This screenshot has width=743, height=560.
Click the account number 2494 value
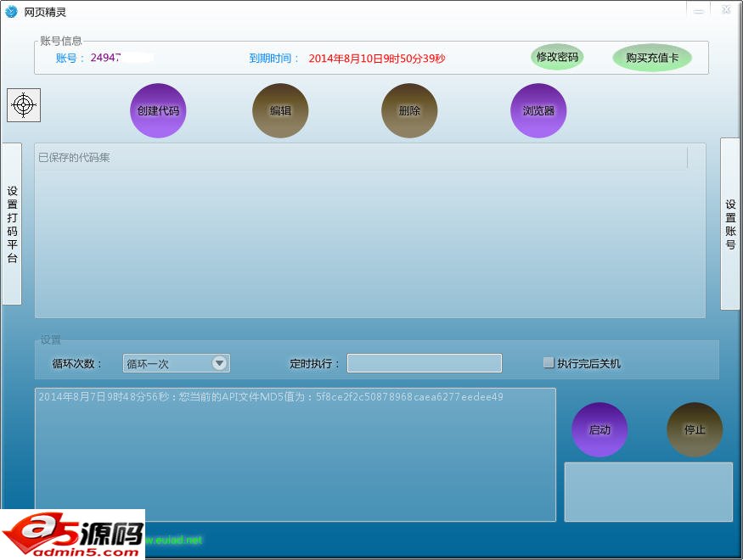[105, 58]
